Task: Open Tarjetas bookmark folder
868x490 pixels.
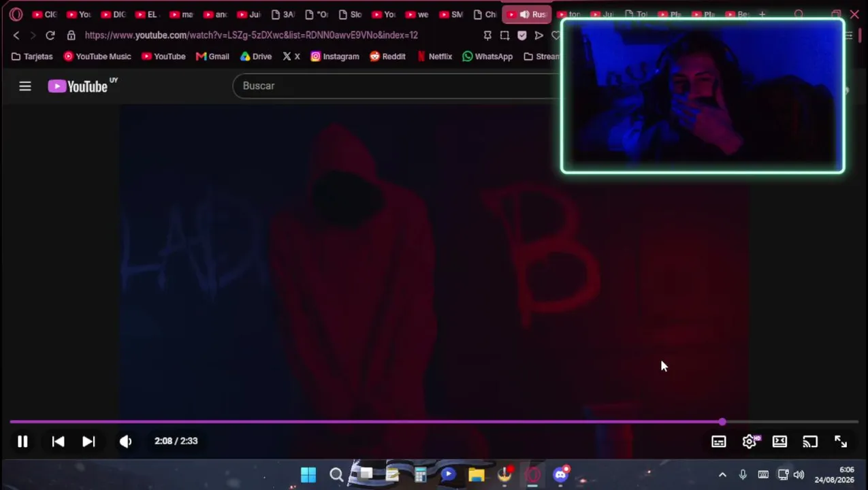Action: (x=32, y=56)
